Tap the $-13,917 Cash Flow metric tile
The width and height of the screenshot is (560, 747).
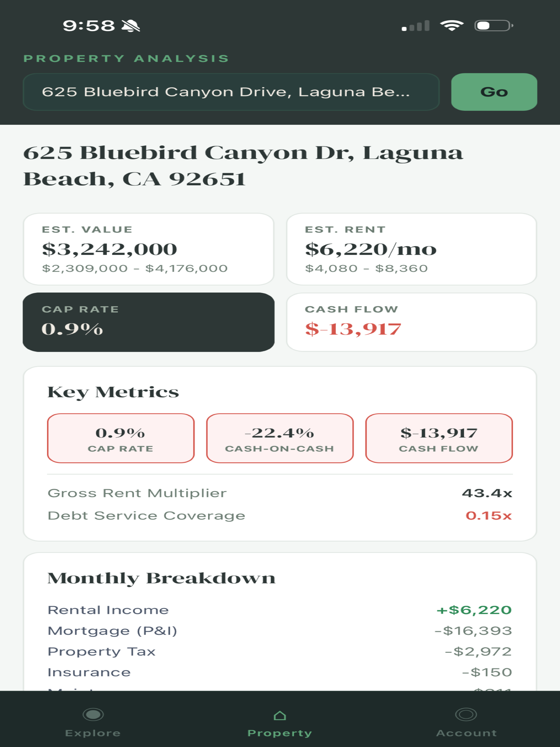click(x=439, y=438)
